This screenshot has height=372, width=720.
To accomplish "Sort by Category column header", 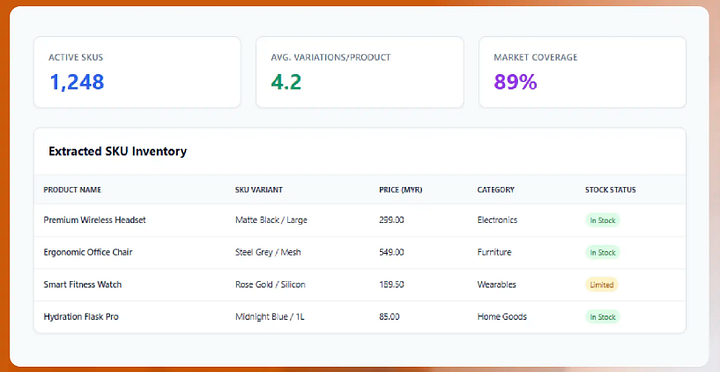I will (495, 190).
